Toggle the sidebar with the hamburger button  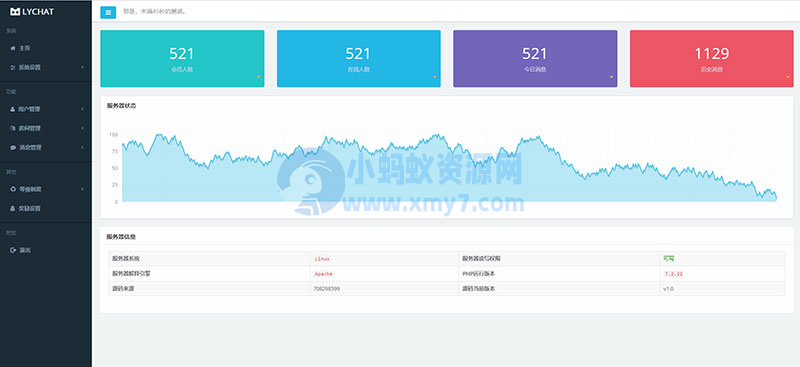[x=108, y=12]
